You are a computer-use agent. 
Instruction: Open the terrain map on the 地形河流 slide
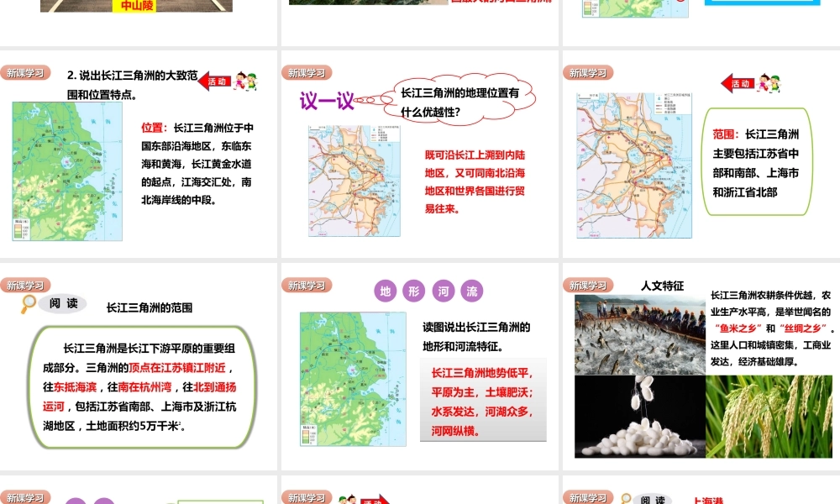pyautogui.click(x=353, y=379)
